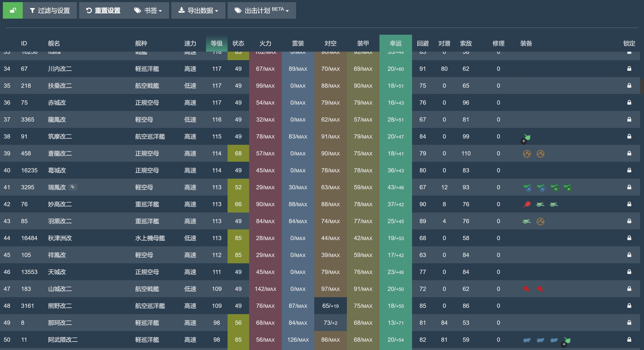Sort by 装甲 column header
Screen dimensions: 644x350
(363, 43)
